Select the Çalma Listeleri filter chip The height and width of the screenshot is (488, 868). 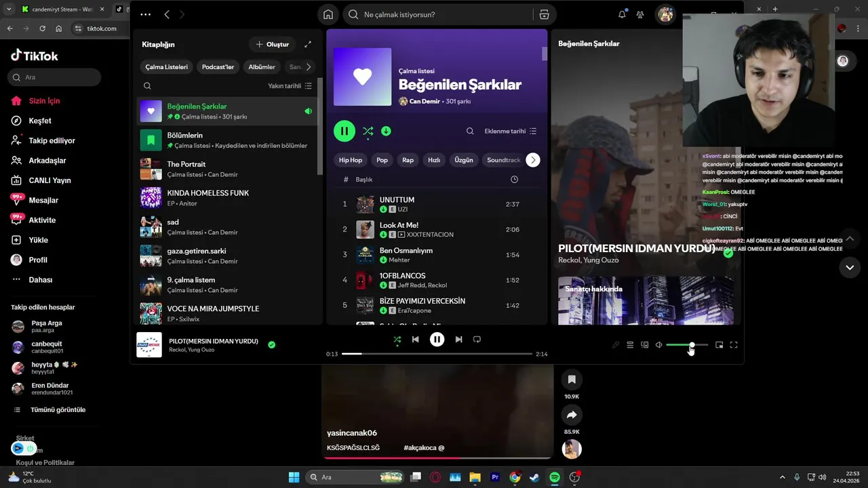[167, 67]
